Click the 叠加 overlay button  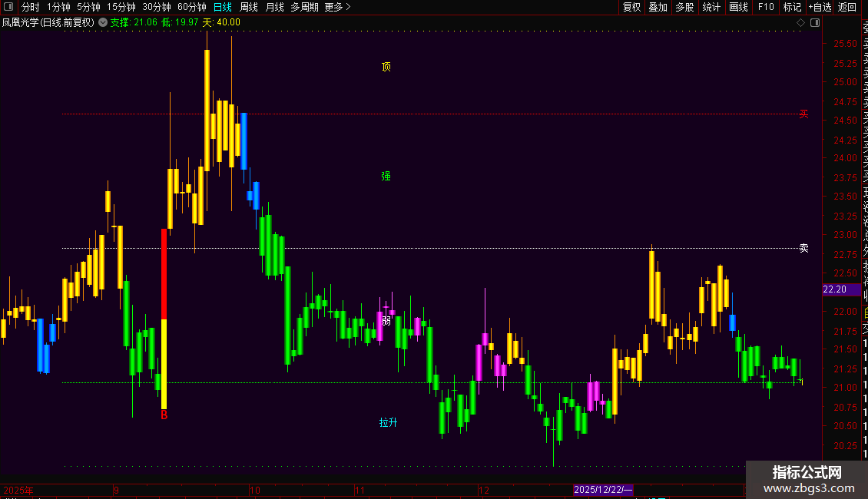click(x=658, y=7)
